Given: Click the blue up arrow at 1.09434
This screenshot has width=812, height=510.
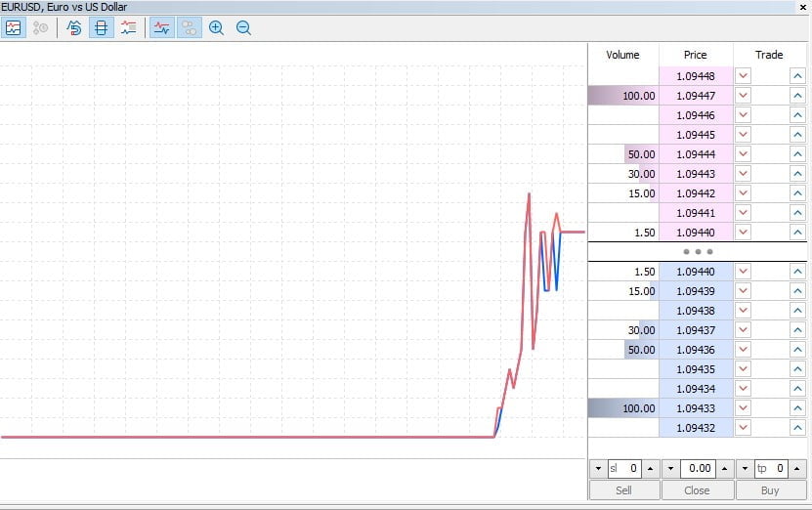Looking at the screenshot, I should pos(797,389).
